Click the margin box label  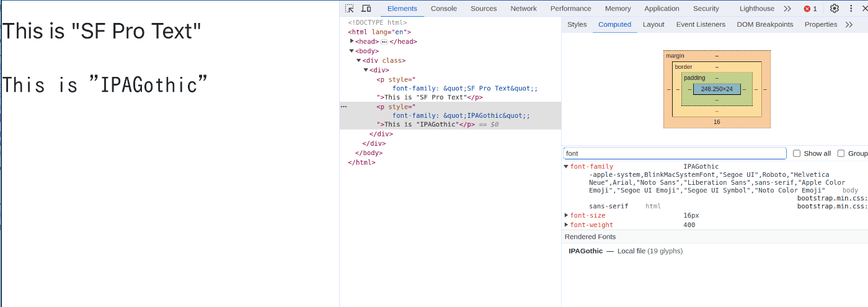tap(675, 56)
